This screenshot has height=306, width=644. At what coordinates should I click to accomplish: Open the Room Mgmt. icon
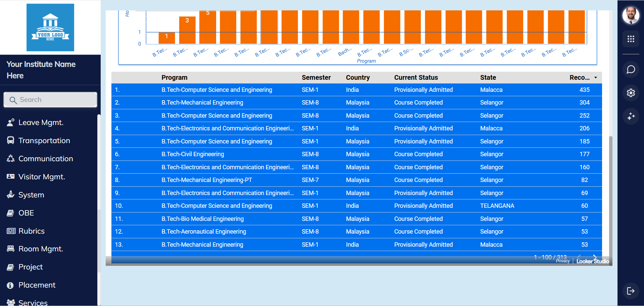pyautogui.click(x=10, y=249)
